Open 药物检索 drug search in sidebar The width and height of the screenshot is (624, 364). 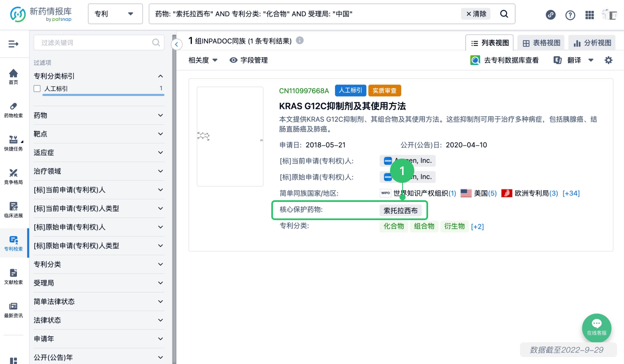click(13, 110)
